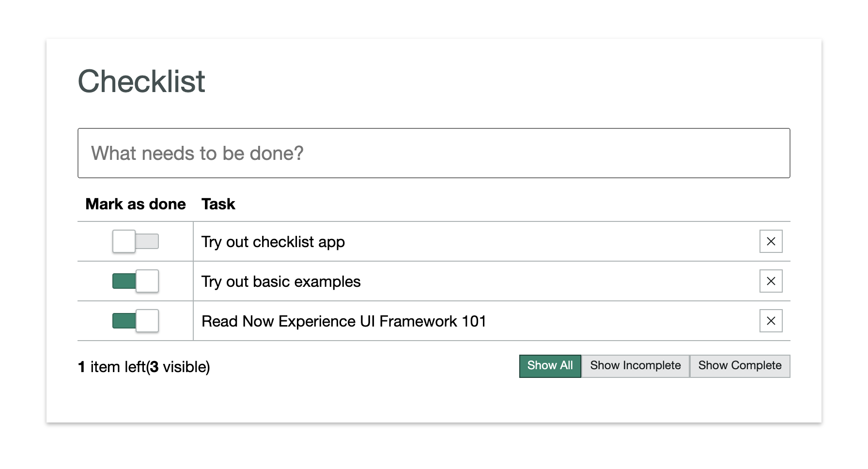The image size is (868, 469).
Task: Click 'Read Now Experience UI Framework 101' text
Action: click(343, 321)
